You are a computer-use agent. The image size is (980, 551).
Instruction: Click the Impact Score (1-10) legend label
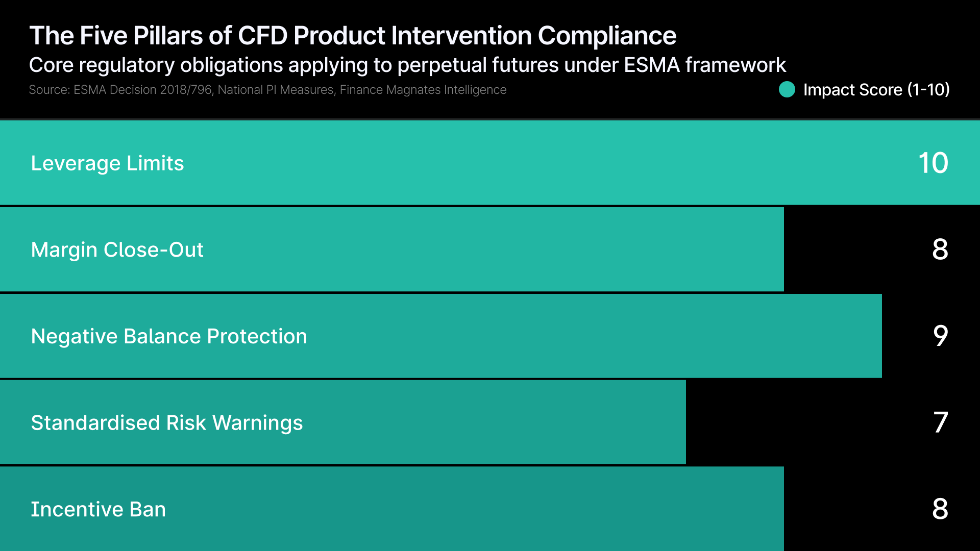(876, 90)
